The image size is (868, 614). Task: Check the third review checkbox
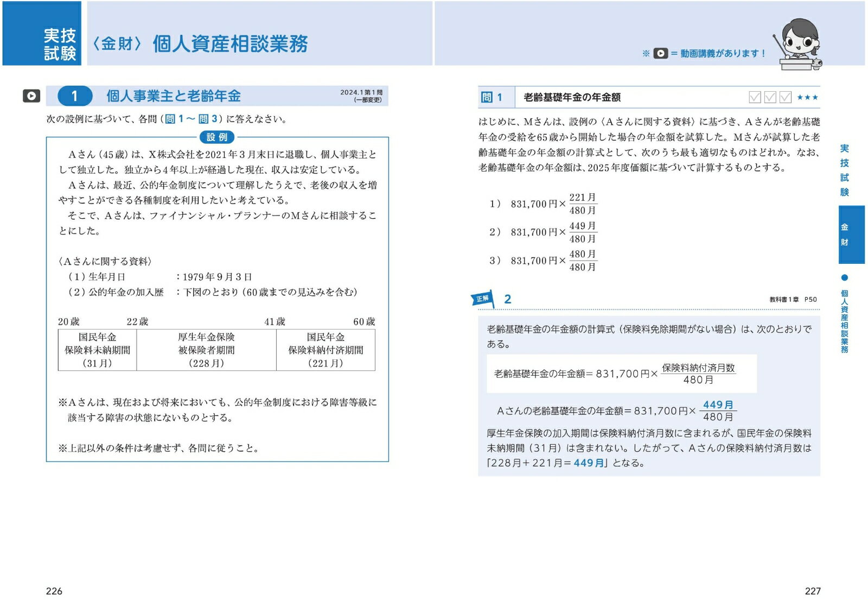(x=785, y=97)
